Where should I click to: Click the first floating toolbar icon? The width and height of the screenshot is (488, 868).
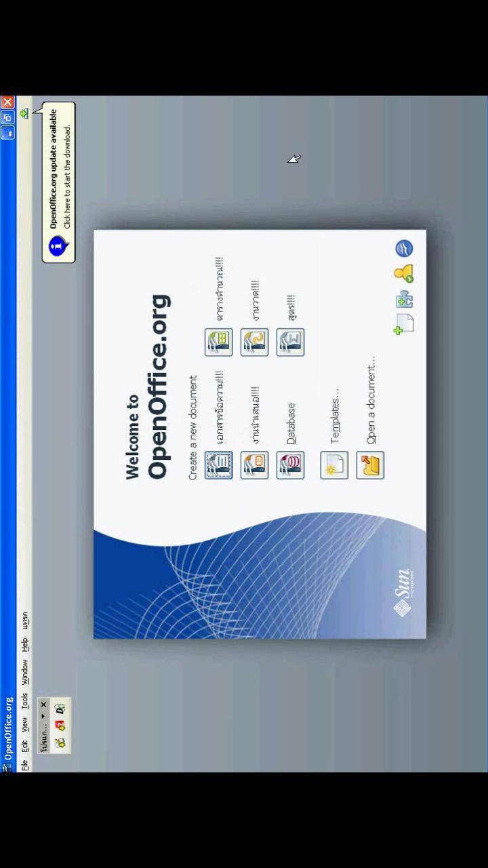pos(60,743)
